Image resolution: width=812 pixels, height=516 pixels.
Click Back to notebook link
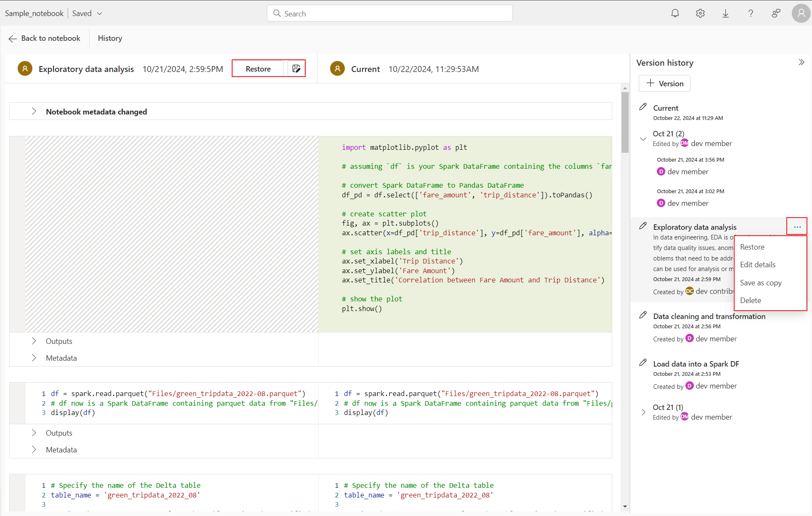pos(45,38)
